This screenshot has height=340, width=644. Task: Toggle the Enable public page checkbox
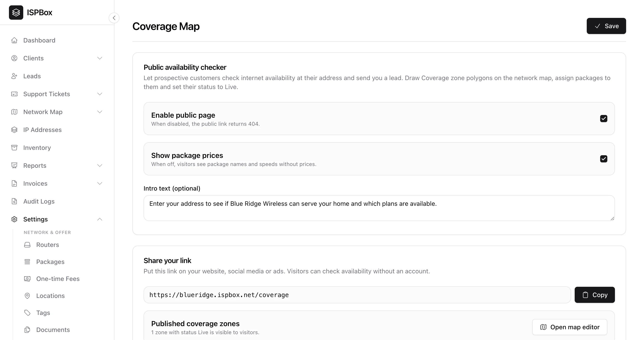(x=604, y=119)
